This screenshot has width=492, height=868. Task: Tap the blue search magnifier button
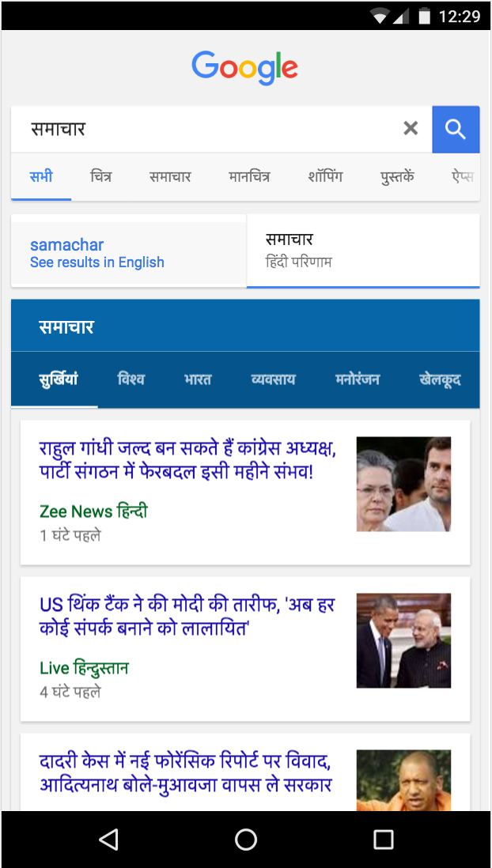456,129
